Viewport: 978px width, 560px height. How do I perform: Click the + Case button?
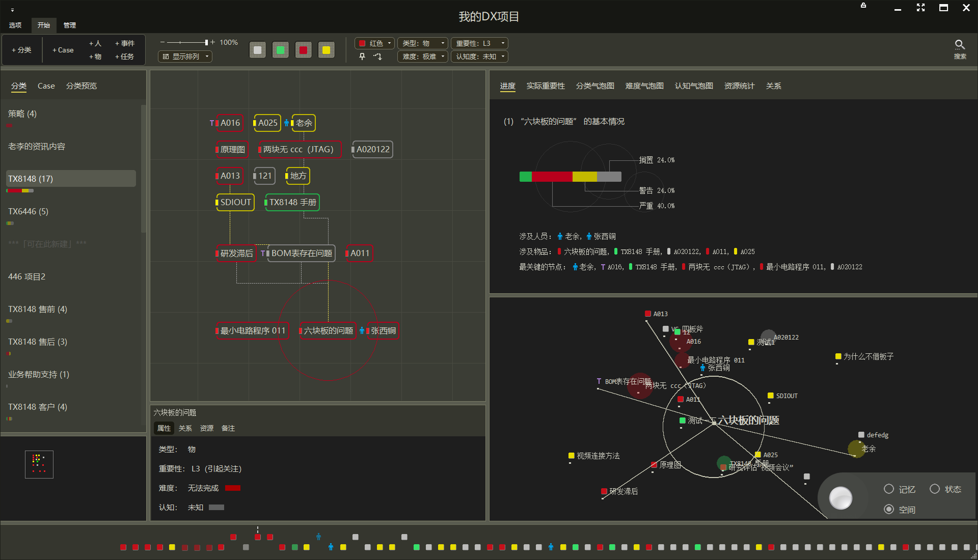(x=63, y=50)
